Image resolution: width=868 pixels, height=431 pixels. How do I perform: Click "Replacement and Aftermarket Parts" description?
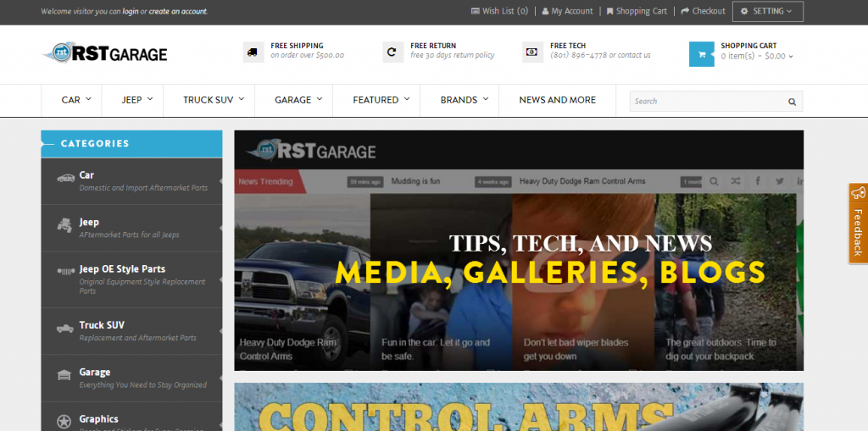tap(138, 338)
